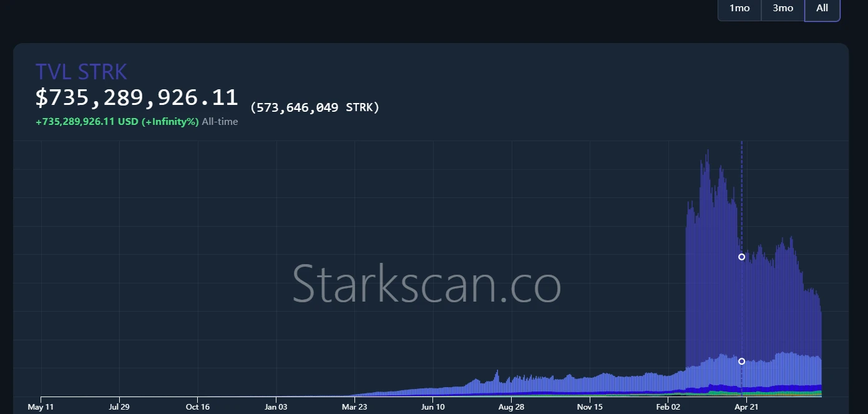Viewport: 868px width, 414px height.
Task: Click the All time range tab
Action: 822,9
